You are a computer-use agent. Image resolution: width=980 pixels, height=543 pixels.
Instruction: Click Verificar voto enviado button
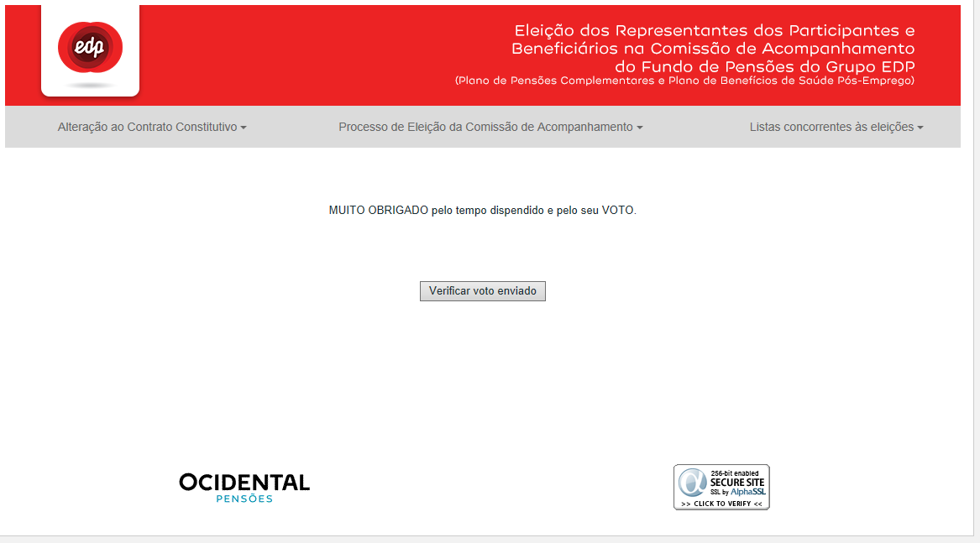click(x=483, y=291)
